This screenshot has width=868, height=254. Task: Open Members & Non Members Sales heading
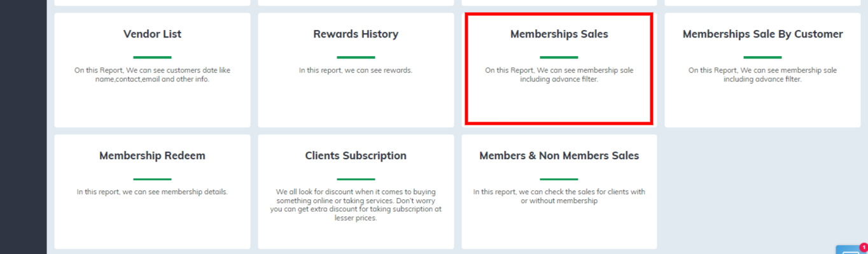click(559, 156)
